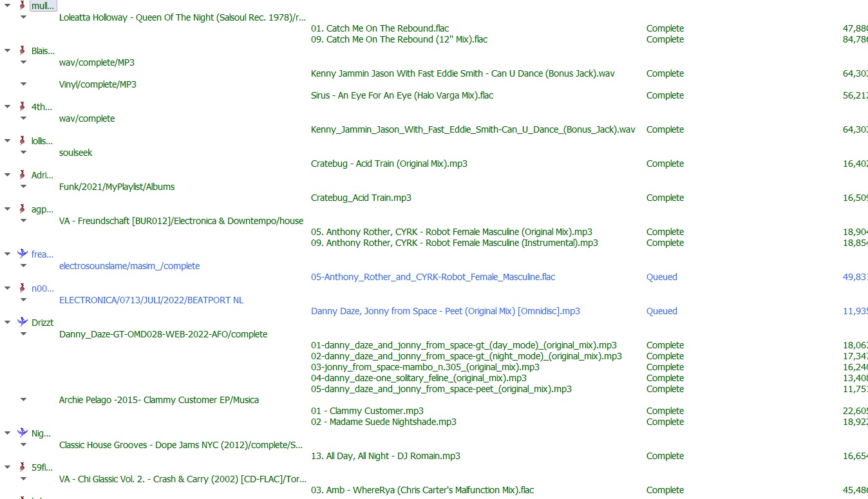Collapse the Nig... user group
The width and height of the screenshot is (868, 499).
[7, 433]
